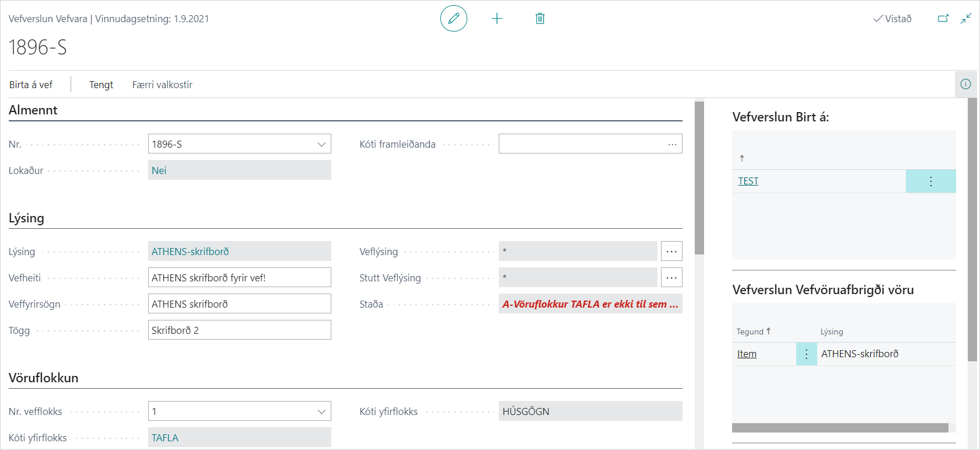
Task: Click the Vefheiti text field
Action: click(239, 278)
